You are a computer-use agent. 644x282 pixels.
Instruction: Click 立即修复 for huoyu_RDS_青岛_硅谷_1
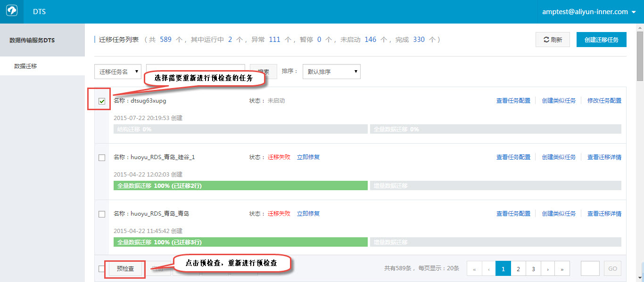308,157
